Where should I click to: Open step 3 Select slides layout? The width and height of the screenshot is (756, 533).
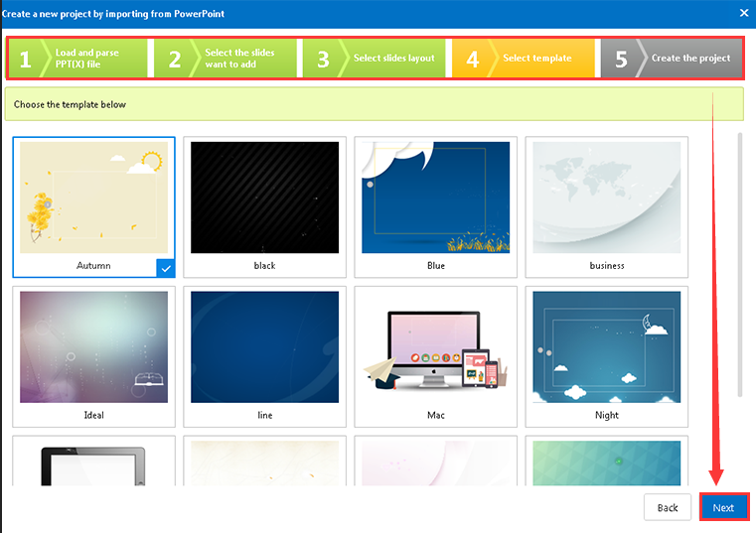(375, 58)
